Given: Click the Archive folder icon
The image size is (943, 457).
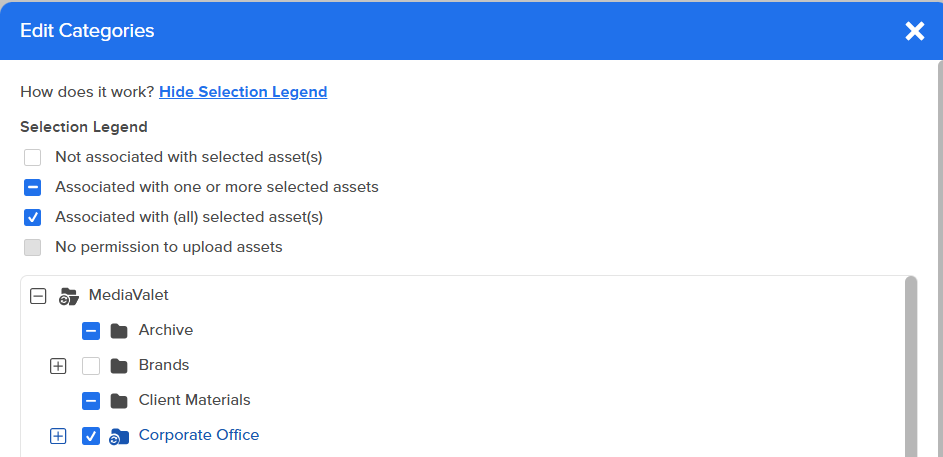Looking at the screenshot, I should (x=119, y=331).
